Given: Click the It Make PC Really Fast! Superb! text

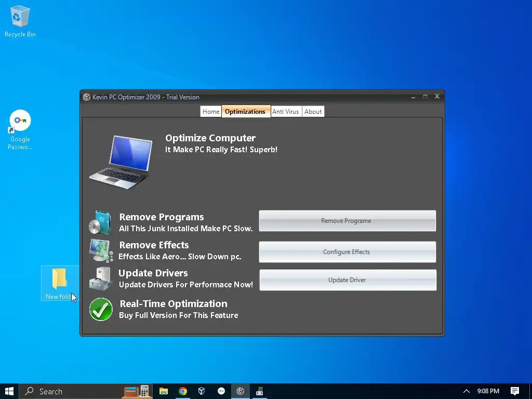Looking at the screenshot, I should tap(221, 150).
